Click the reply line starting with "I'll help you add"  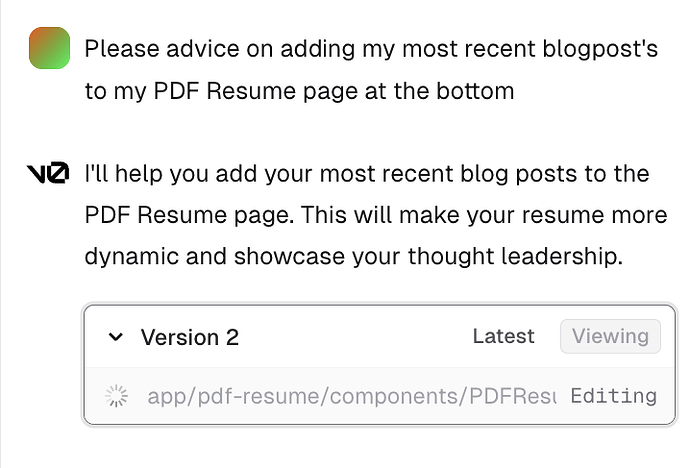[x=367, y=173]
